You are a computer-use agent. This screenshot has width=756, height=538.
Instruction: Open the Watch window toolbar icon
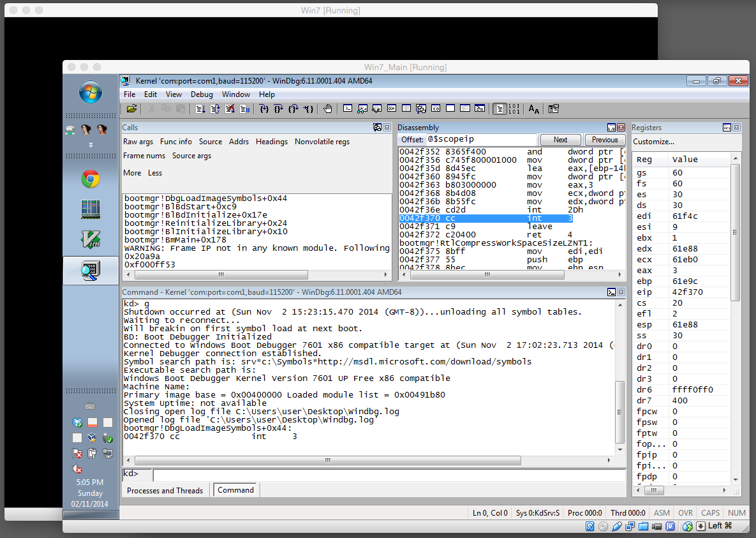click(x=362, y=108)
